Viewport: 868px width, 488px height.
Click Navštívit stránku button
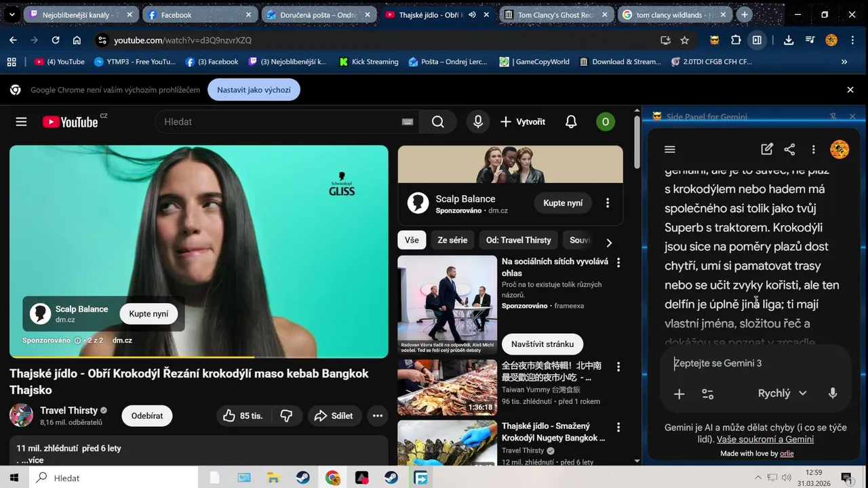542,344
